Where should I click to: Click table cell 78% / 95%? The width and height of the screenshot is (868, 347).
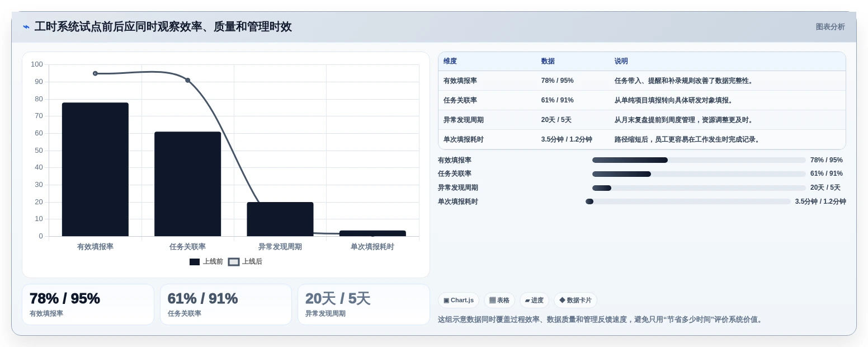point(558,81)
